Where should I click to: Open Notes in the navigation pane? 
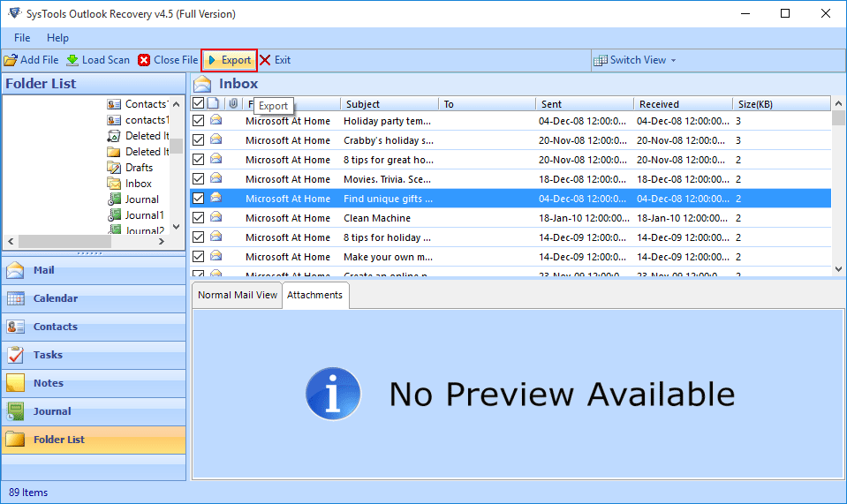point(94,383)
